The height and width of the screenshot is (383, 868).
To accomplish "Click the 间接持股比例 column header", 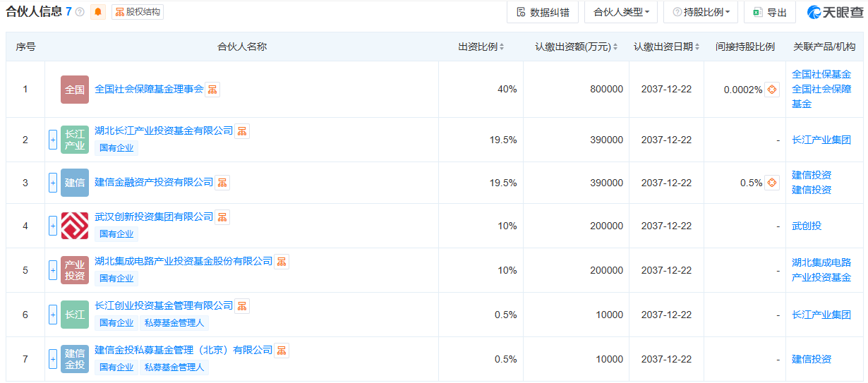I will 745,47.
